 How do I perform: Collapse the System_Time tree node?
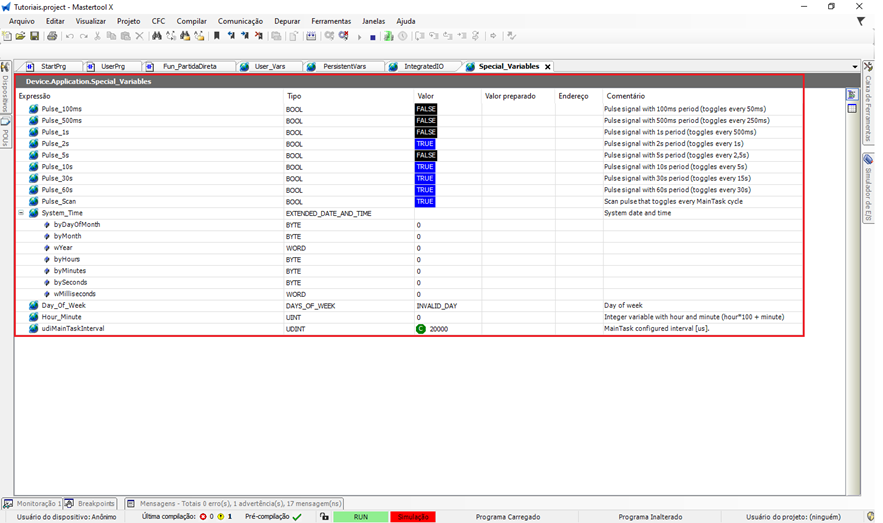click(x=21, y=213)
